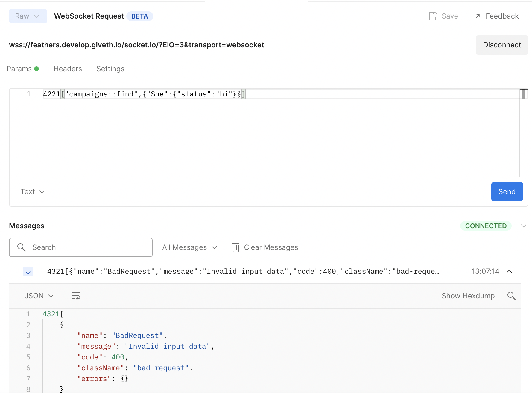The width and height of the screenshot is (532, 393).
Task: Toggle line wrap icon in the message viewer
Action: tap(76, 296)
